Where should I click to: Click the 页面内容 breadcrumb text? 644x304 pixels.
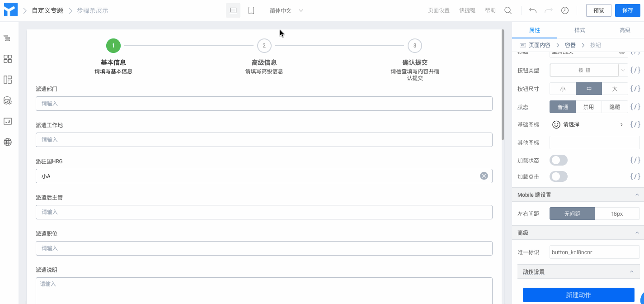click(540, 45)
